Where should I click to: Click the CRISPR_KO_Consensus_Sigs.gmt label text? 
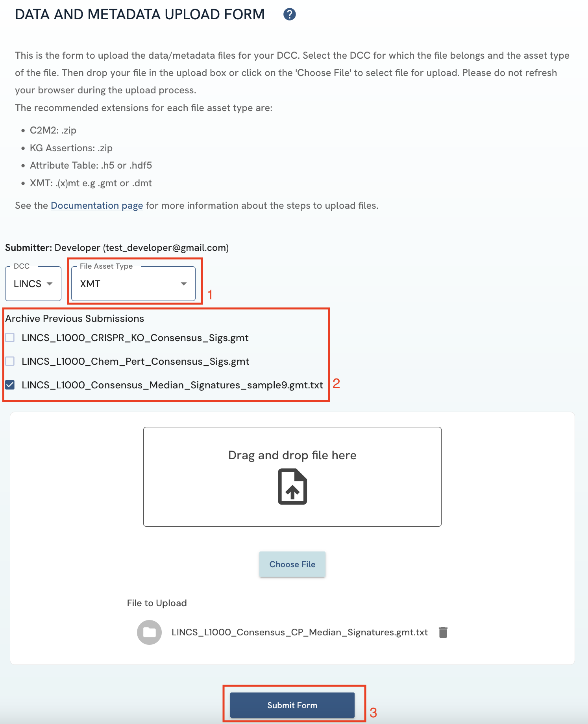pos(135,338)
